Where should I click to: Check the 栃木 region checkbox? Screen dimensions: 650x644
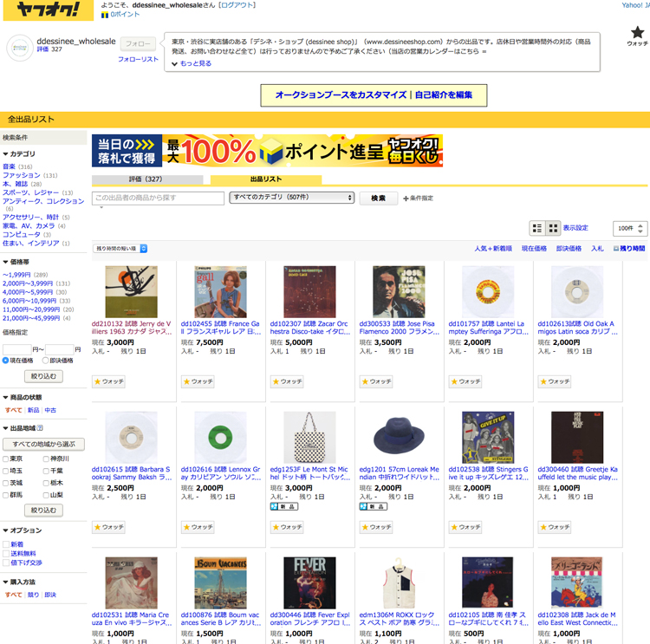(x=46, y=483)
